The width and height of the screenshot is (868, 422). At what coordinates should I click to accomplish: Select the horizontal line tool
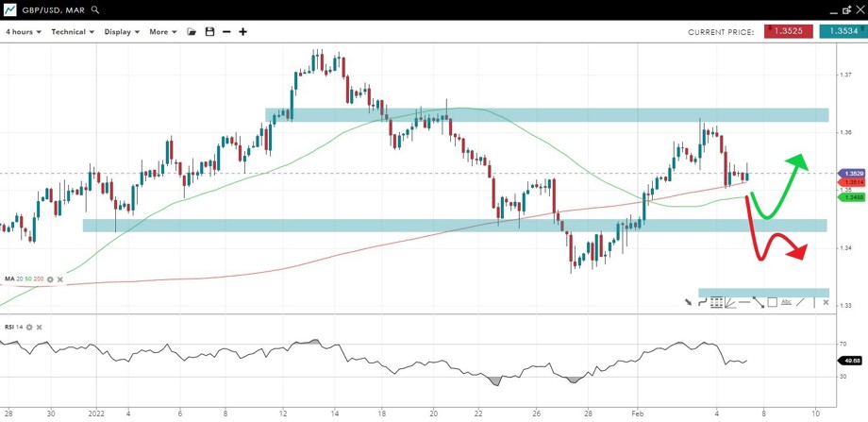tap(744, 302)
